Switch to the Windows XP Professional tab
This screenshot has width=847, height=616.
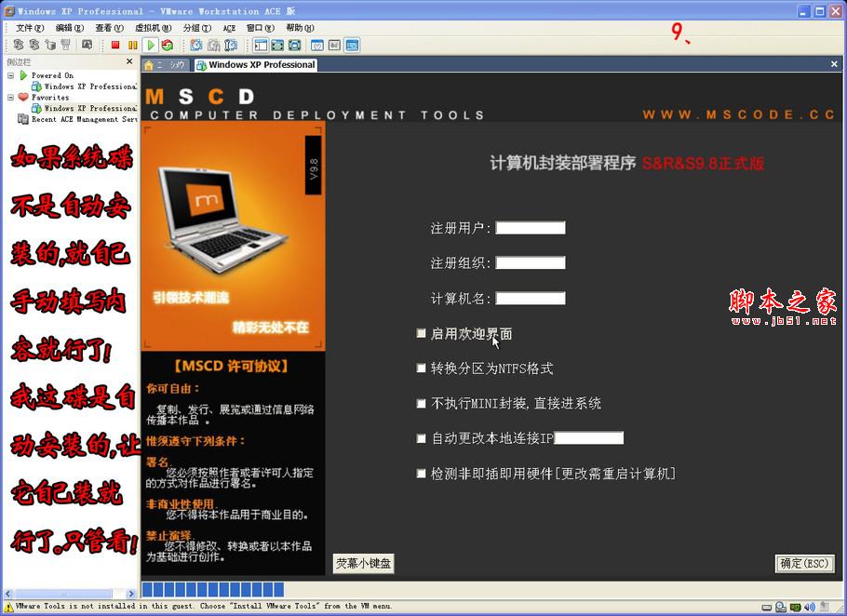258,65
